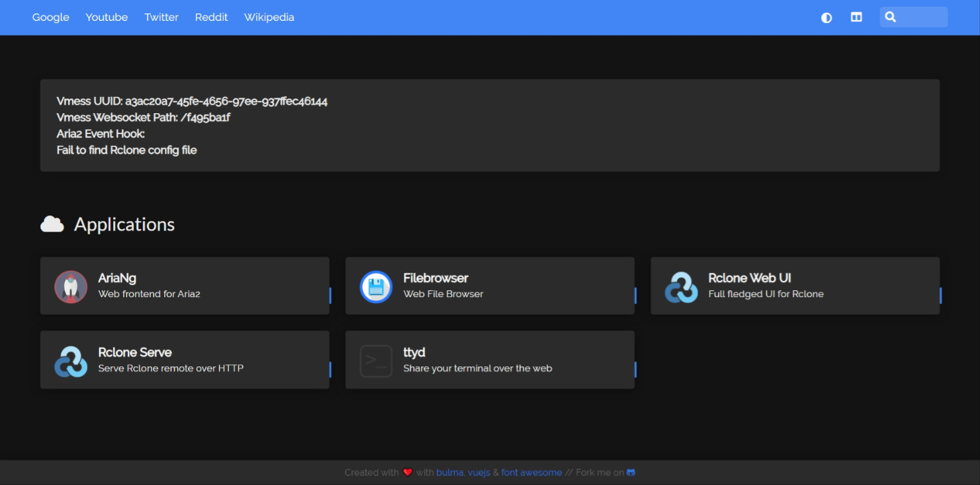Toggle dark mode with the half-circle icon

[826, 18]
